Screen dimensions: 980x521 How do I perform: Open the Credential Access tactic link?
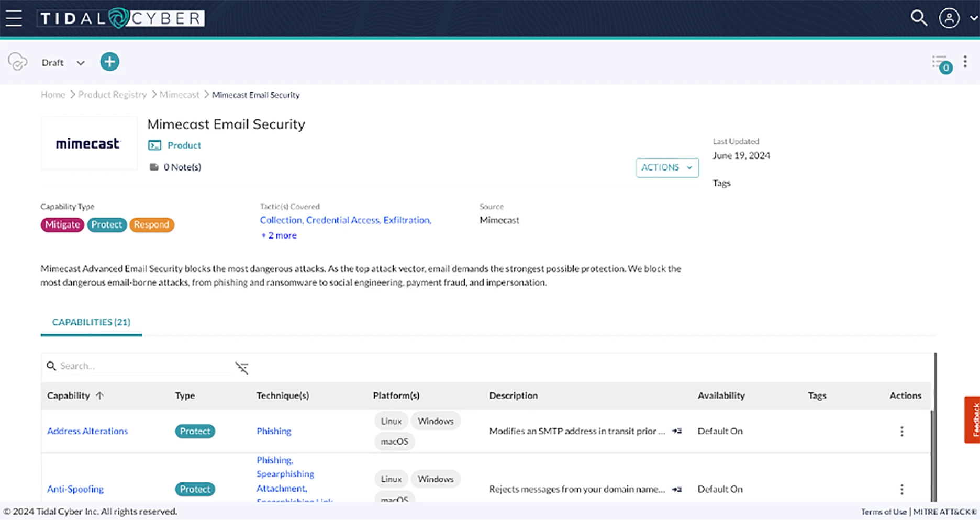pos(343,220)
